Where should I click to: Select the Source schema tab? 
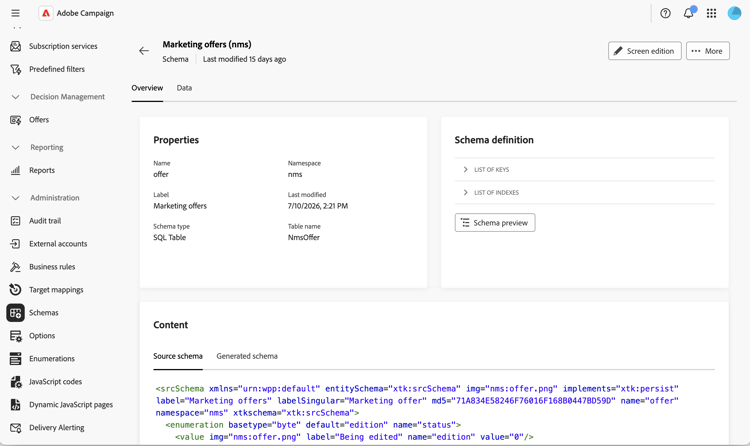click(x=178, y=357)
